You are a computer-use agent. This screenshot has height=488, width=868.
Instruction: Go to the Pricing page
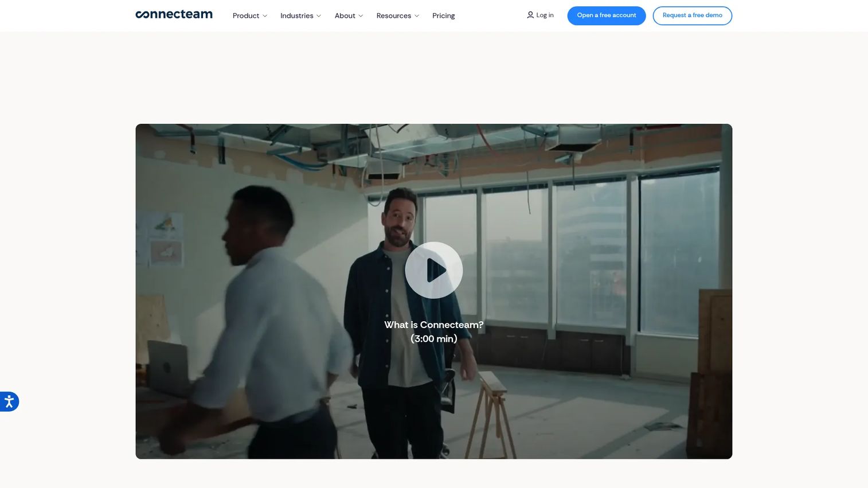(443, 15)
